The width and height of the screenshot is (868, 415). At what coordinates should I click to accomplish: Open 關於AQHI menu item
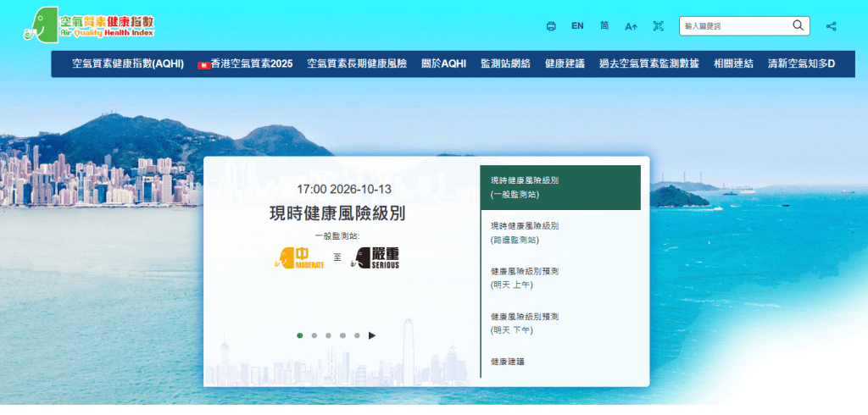coord(444,64)
